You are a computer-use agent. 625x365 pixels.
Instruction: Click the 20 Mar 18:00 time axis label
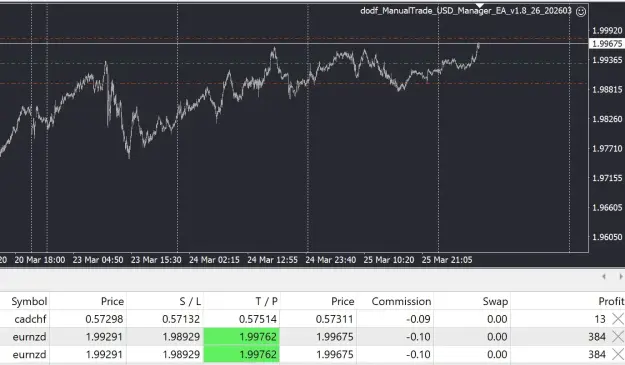pyautogui.click(x=39, y=260)
